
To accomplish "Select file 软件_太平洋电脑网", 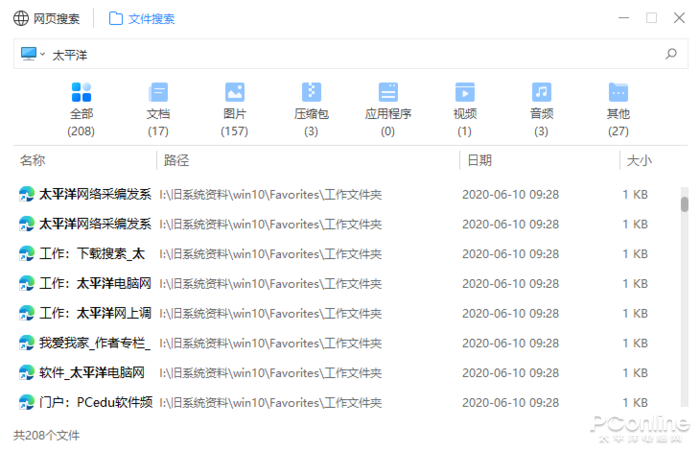I will 92,372.
